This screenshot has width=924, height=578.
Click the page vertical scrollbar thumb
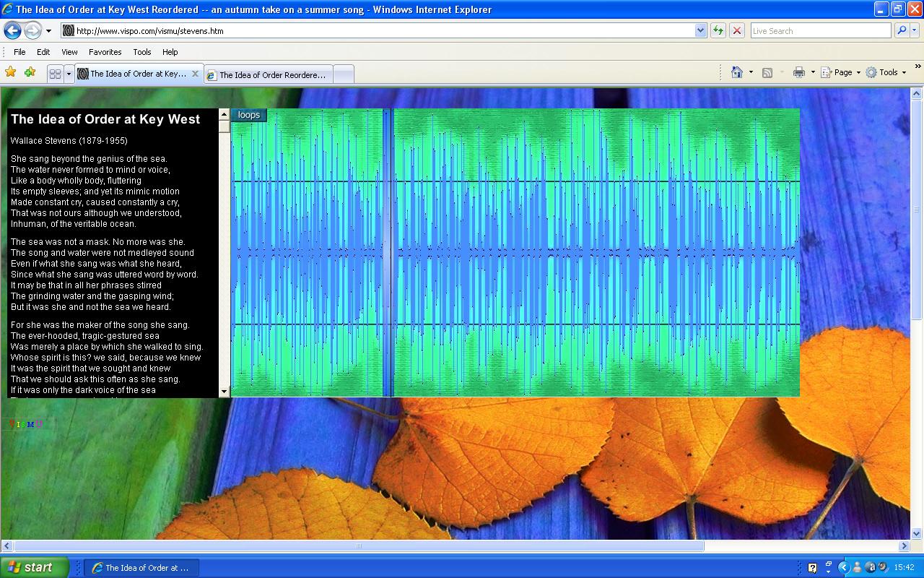point(917,210)
